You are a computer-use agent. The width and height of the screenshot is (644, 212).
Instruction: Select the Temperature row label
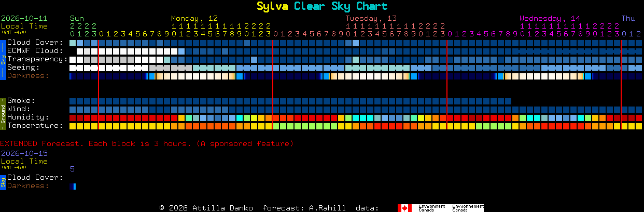point(35,126)
